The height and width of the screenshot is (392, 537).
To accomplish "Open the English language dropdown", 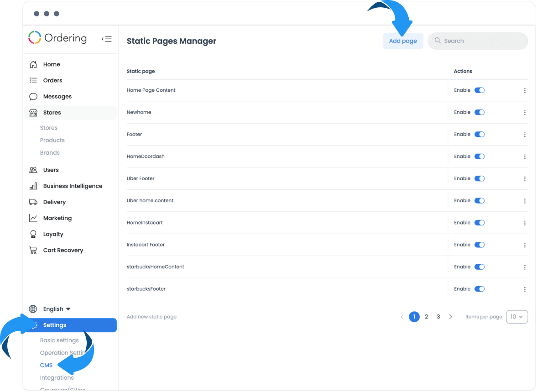I will coord(57,309).
